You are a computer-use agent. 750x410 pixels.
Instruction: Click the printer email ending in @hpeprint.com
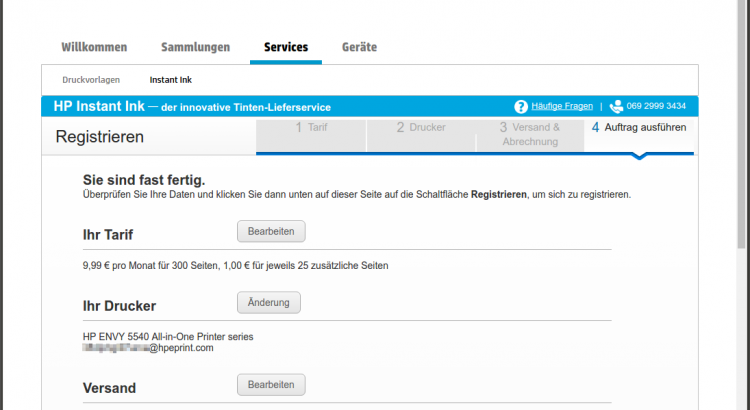point(148,348)
